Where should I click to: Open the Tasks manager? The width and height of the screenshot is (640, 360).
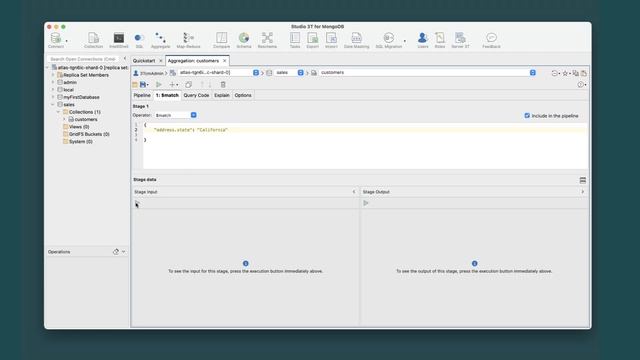coord(295,40)
